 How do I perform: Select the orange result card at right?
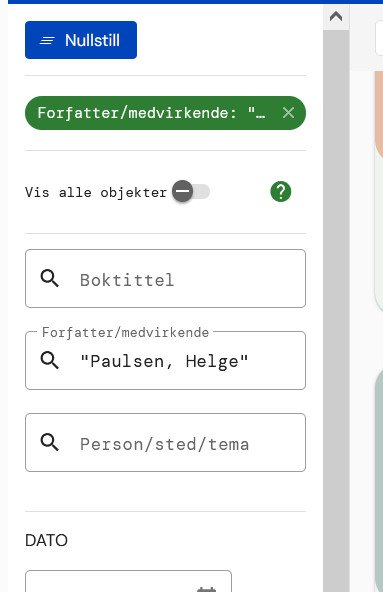379,114
